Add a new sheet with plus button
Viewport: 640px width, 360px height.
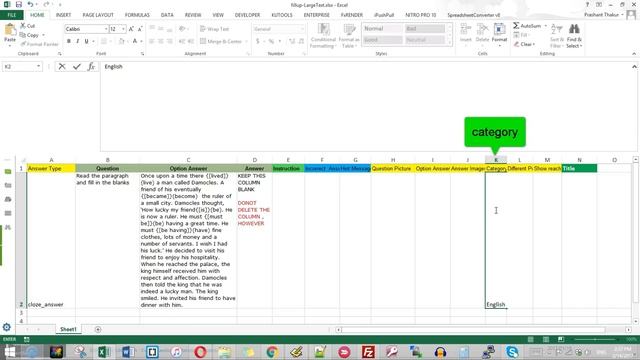click(98, 329)
